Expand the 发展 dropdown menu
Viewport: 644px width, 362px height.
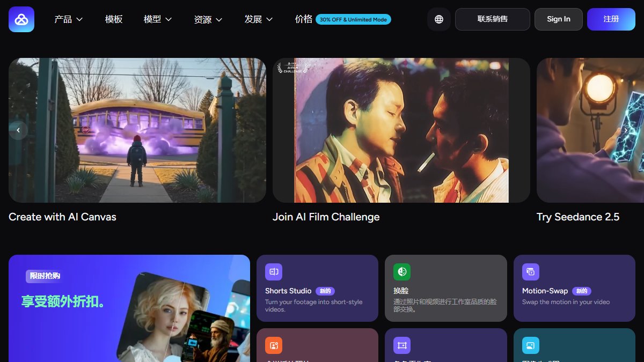pyautogui.click(x=259, y=19)
